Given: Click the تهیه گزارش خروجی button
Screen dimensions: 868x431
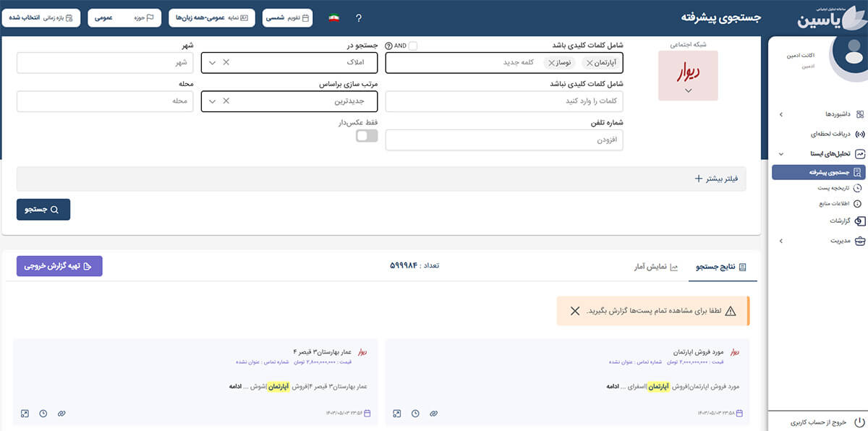Looking at the screenshot, I should [59, 266].
